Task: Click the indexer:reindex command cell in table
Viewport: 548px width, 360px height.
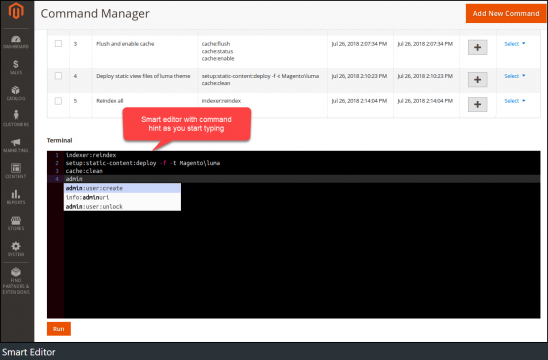Action: click(x=221, y=101)
